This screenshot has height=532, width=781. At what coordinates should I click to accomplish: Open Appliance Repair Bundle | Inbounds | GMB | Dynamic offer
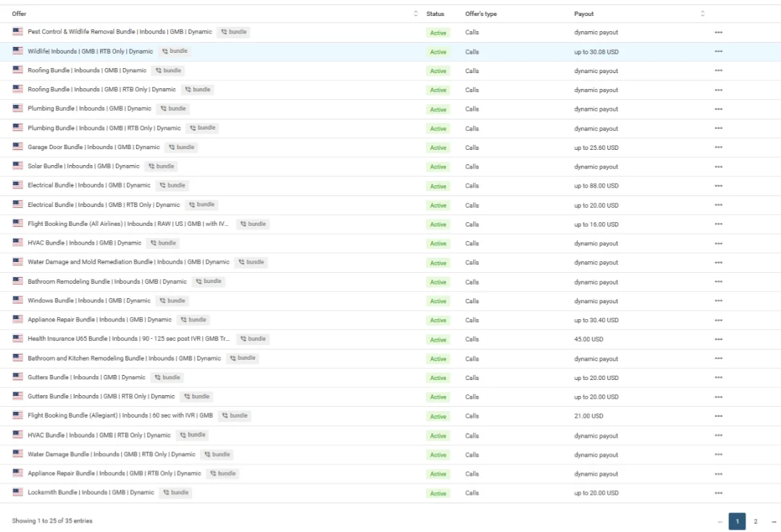click(100, 319)
